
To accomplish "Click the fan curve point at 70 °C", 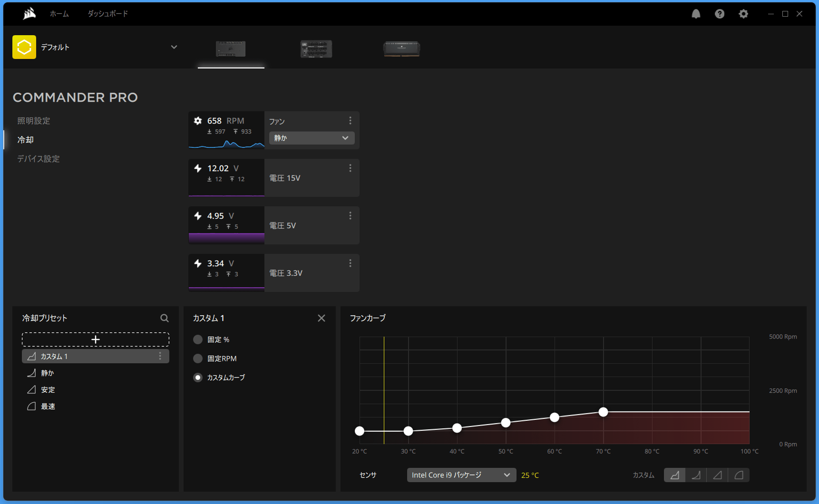I will 603,412.
